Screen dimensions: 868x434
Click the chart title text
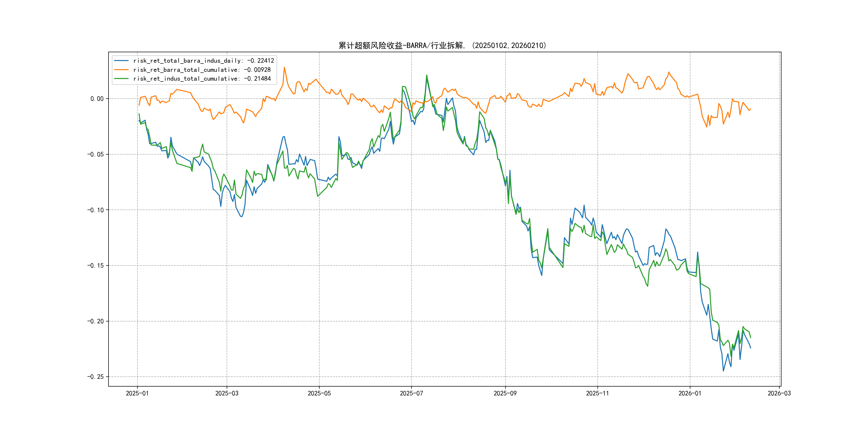pos(442,46)
